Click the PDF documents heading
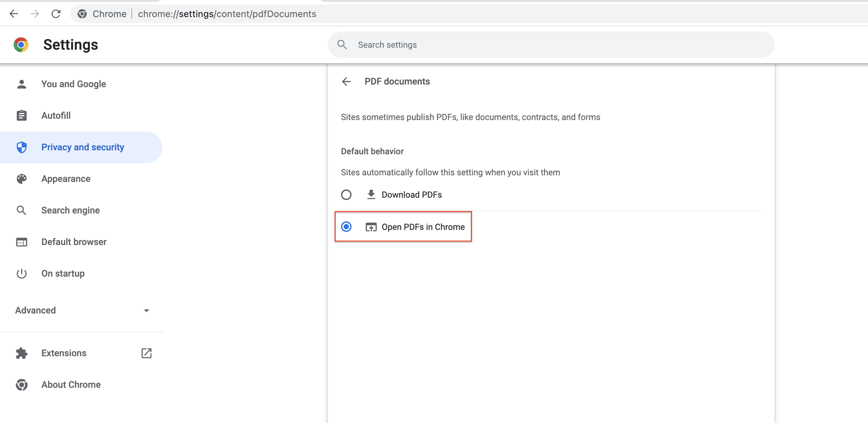 coord(397,81)
